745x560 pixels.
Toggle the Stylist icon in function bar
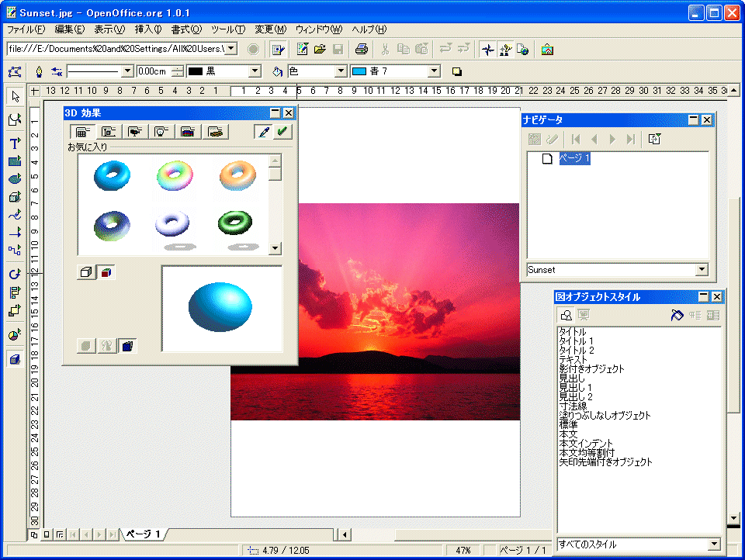[505, 50]
